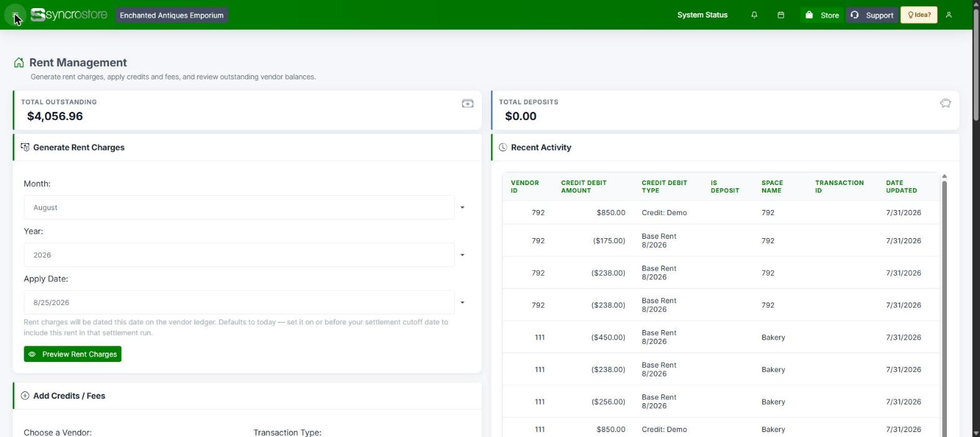Click the Transaction Type label
The image size is (980, 437).
tap(287, 432)
